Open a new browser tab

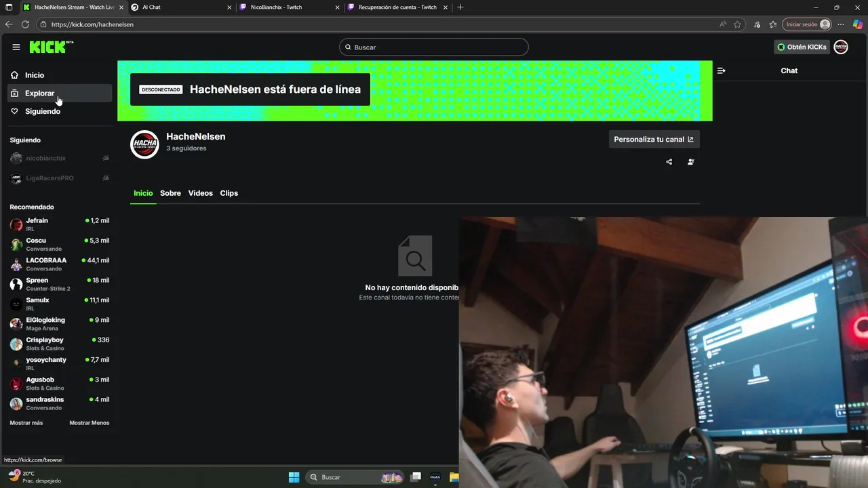point(460,7)
